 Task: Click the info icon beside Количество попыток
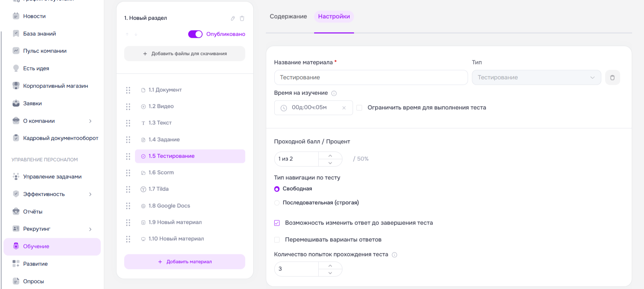coord(395,255)
